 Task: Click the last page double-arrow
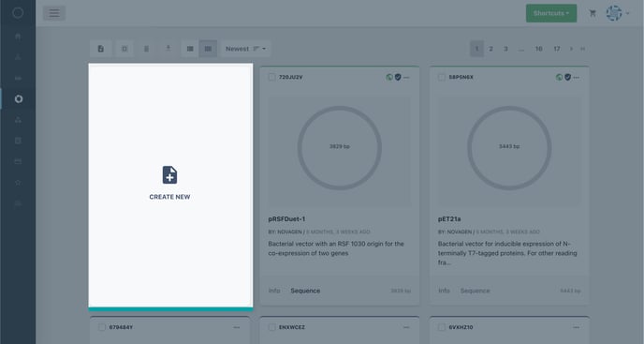(582, 49)
